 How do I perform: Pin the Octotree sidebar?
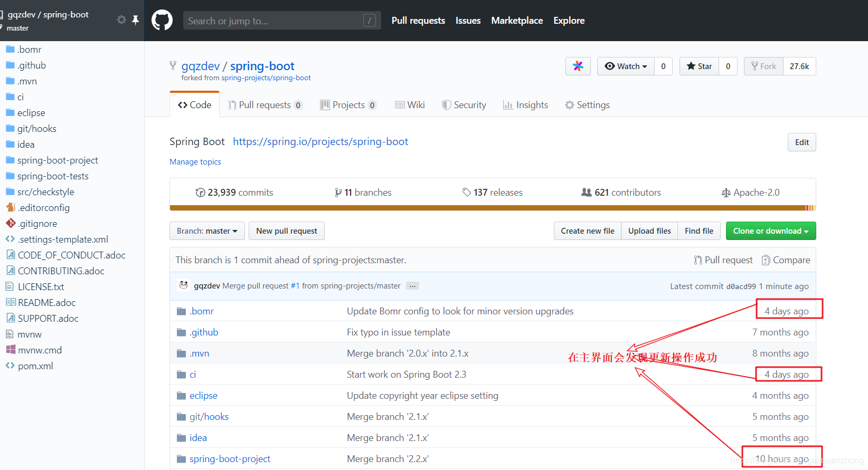tap(135, 20)
